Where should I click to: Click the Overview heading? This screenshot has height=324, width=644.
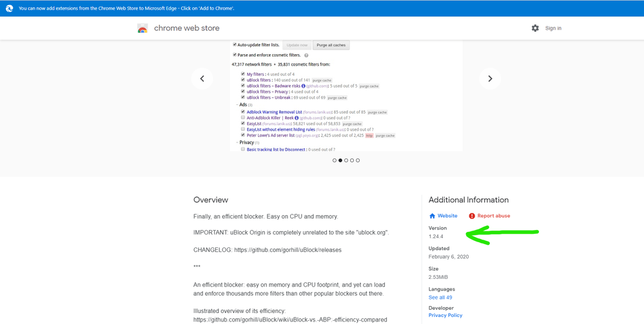click(211, 200)
